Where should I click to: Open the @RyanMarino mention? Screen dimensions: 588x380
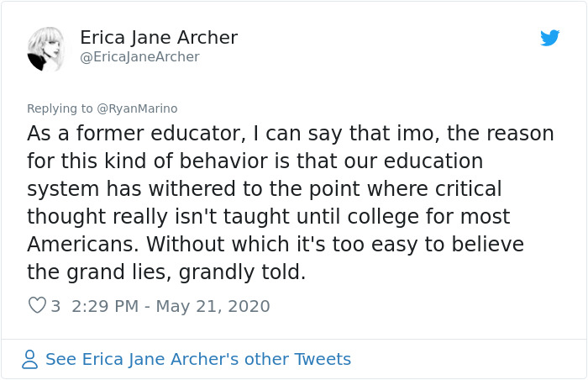(x=137, y=108)
